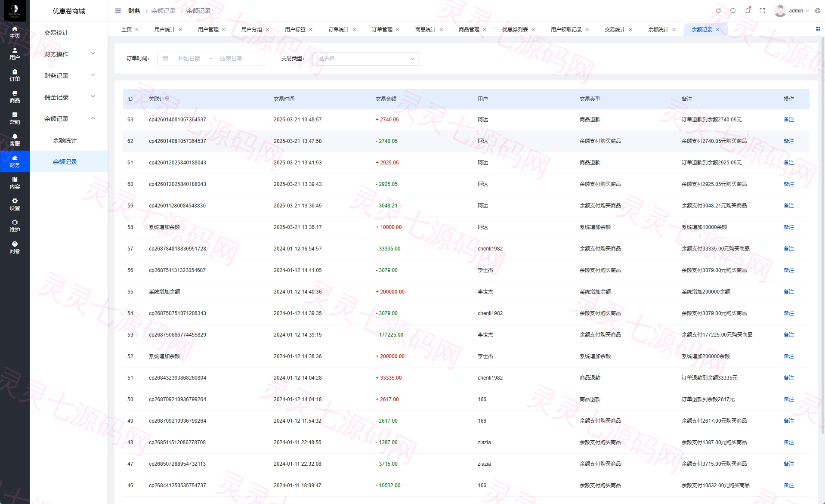Open the 问卷 sidebar icon

click(x=15, y=247)
